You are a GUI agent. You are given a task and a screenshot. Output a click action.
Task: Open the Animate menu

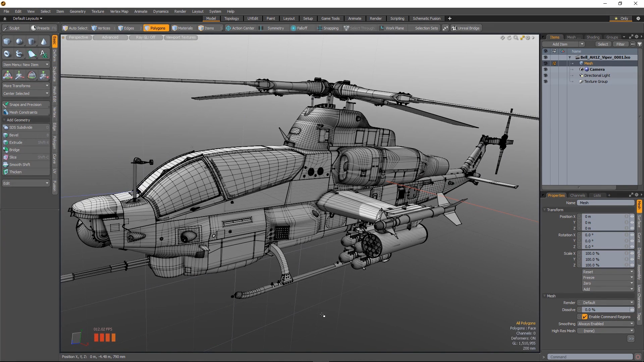click(141, 11)
